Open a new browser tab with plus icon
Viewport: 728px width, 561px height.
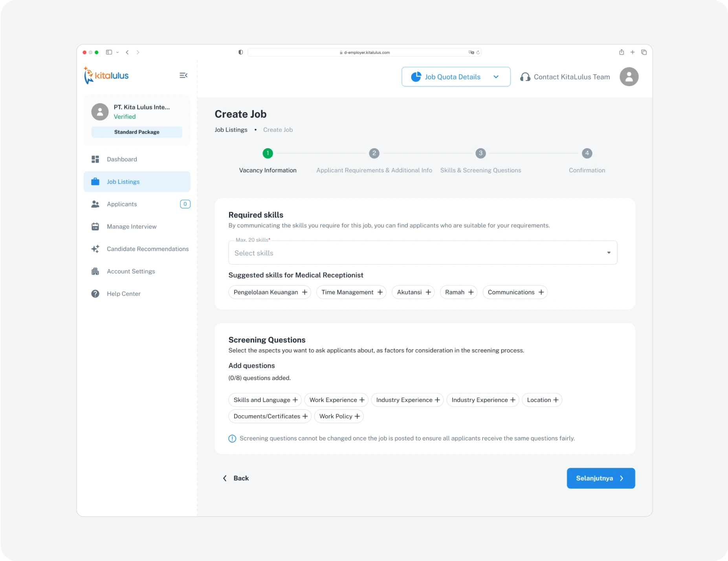click(633, 52)
